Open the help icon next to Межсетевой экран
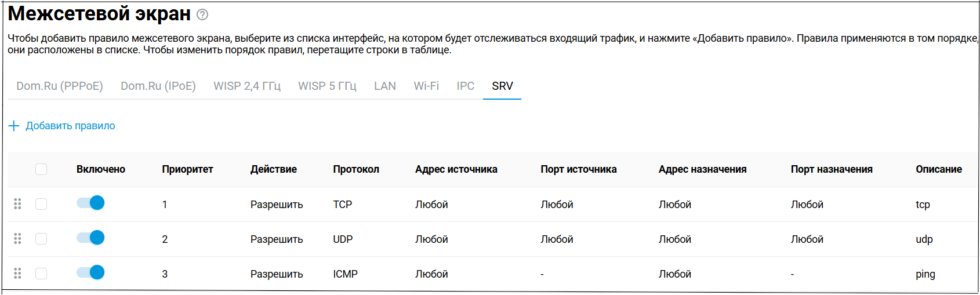980x295 pixels. coord(202,15)
